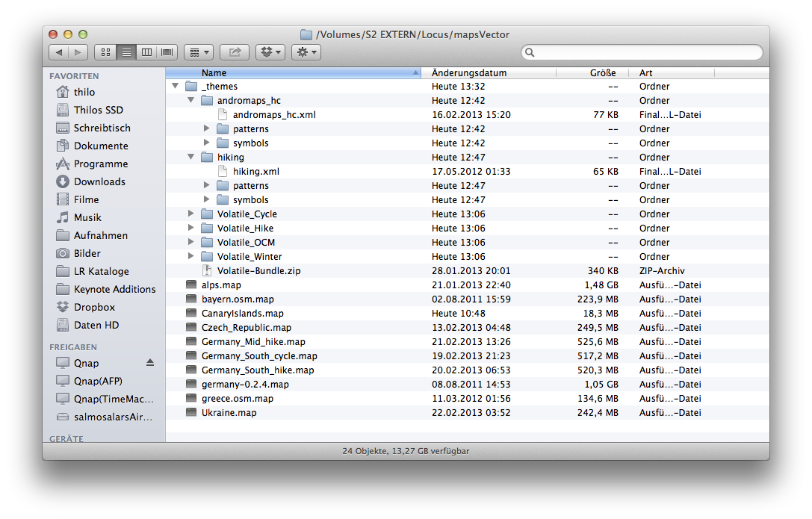Open the arrange-by dropdown
Screen dimensions: 812x519
pyautogui.click(x=198, y=52)
